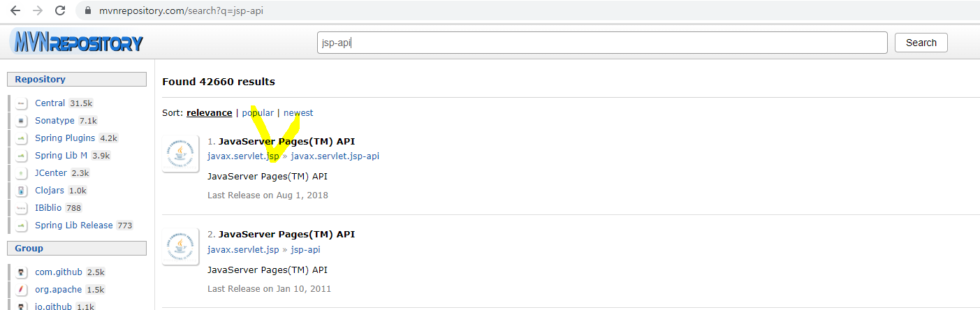Click the org.apache group icon
Image resolution: width=980 pixels, height=310 pixels.
[22, 290]
